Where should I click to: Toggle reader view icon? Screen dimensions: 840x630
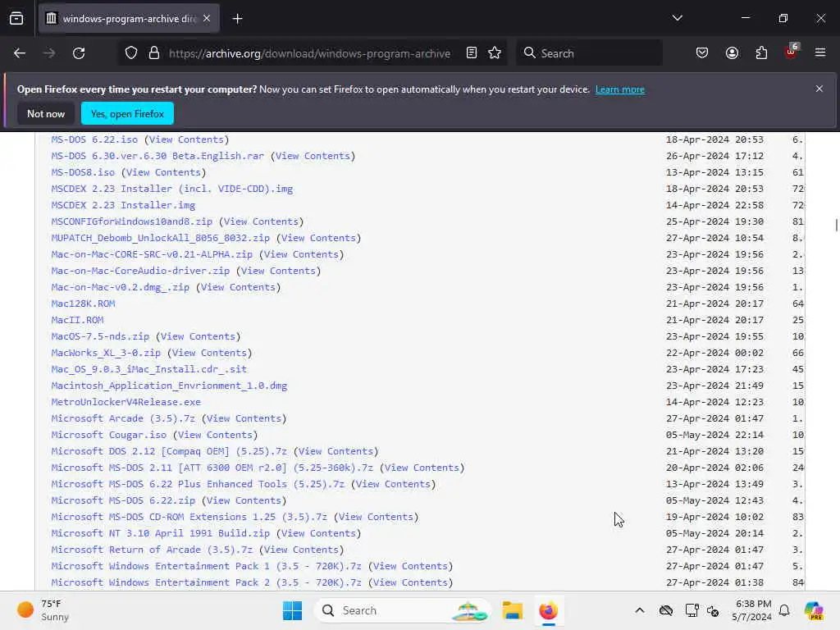pyautogui.click(x=472, y=53)
